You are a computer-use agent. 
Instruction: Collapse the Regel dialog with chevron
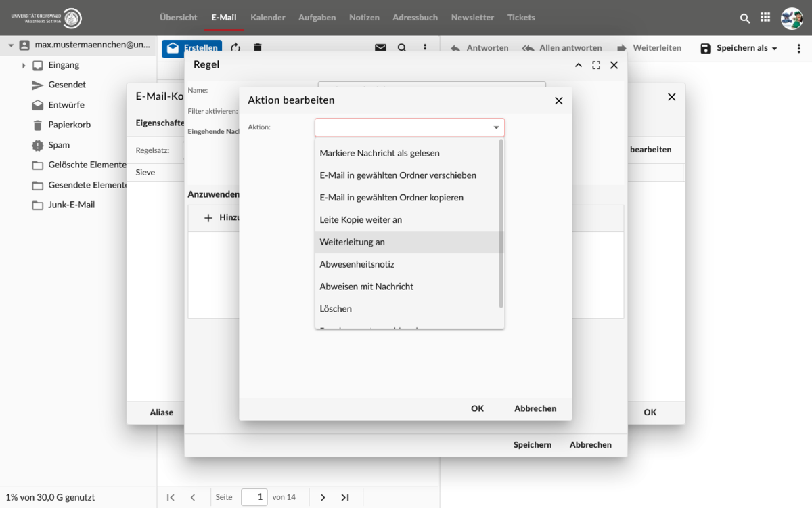coord(578,65)
